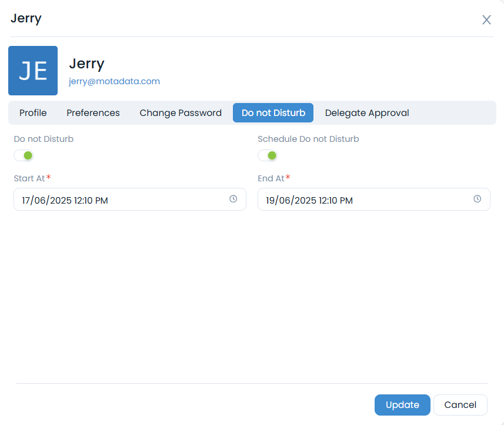Click the jerry@motadata.com email link
This screenshot has height=425, width=504.
(114, 81)
